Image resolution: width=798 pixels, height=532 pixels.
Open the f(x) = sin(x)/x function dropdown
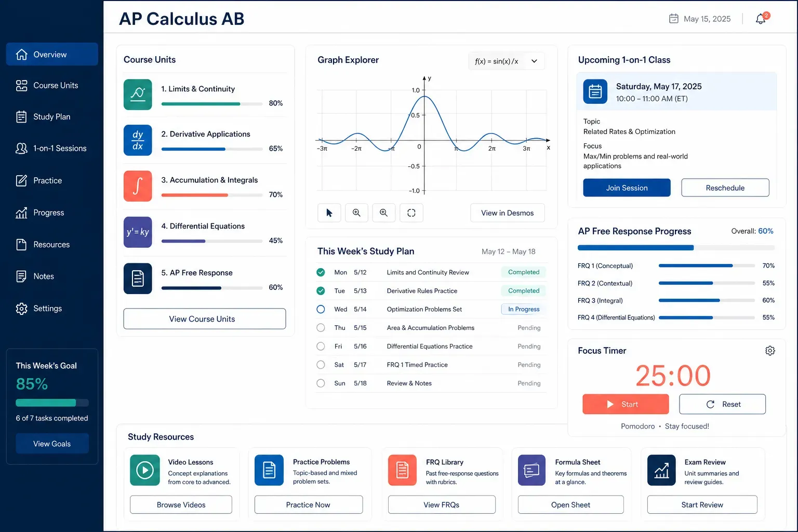click(x=507, y=61)
